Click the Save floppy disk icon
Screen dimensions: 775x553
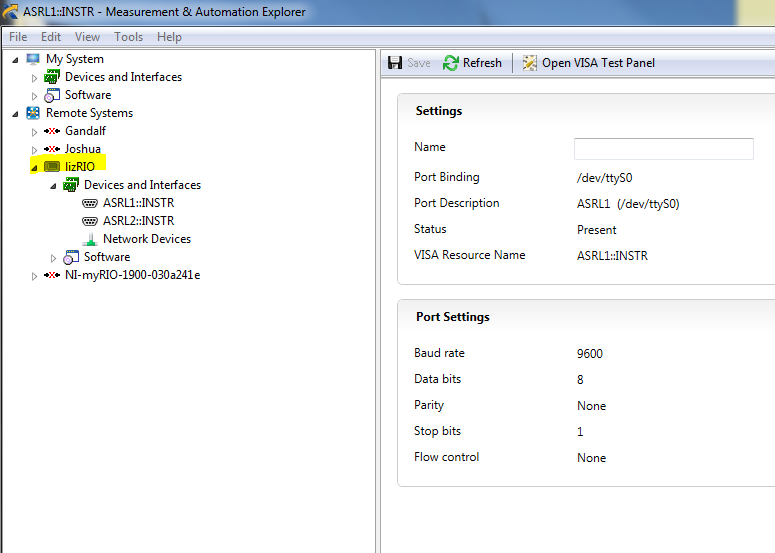pyautogui.click(x=395, y=63)
